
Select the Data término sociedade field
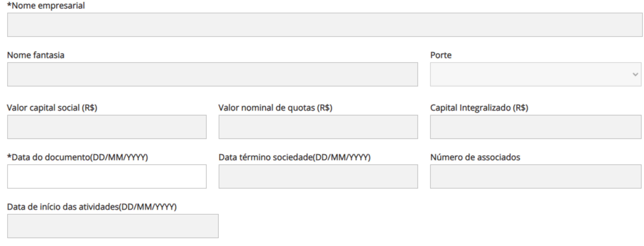(x=318, y=176)
